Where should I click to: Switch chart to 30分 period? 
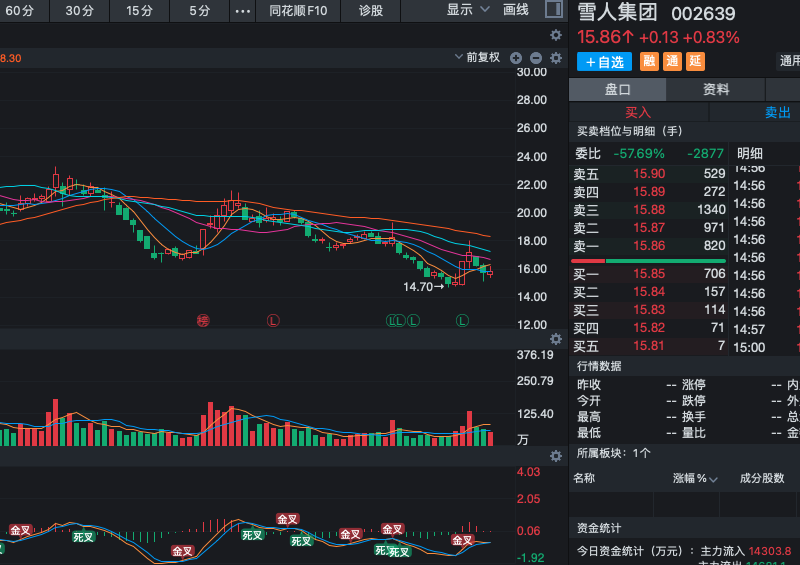[x=80, y=11]
